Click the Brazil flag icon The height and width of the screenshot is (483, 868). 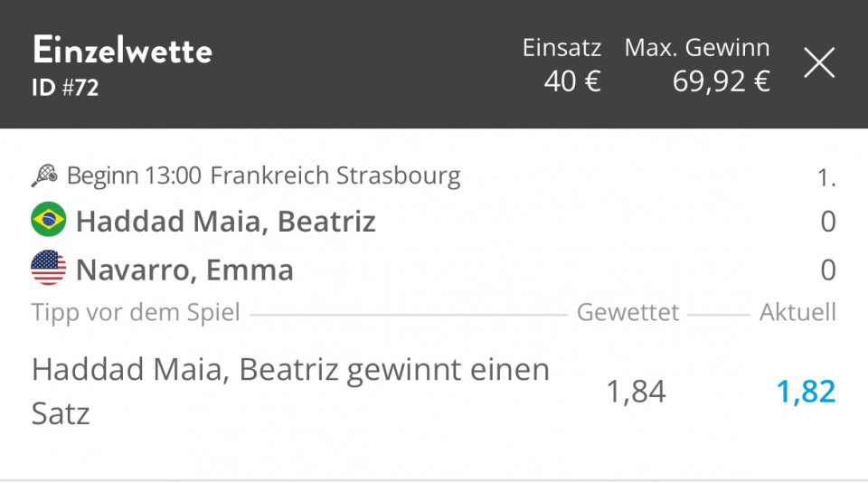48,220
